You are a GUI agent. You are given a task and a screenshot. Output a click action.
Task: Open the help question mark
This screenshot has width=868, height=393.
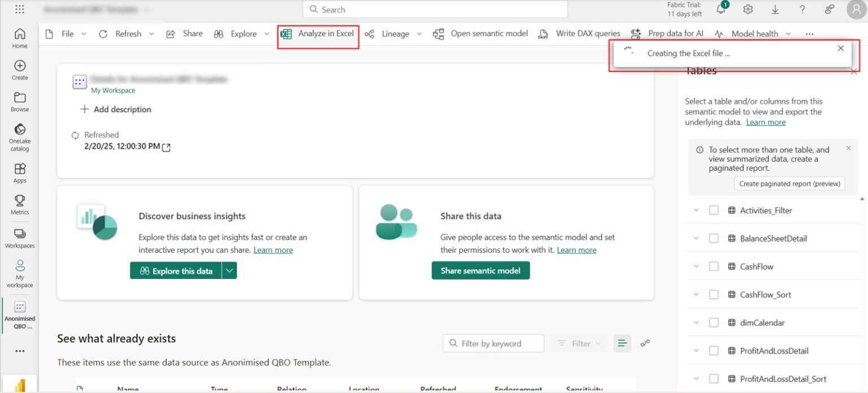point(802,10)
